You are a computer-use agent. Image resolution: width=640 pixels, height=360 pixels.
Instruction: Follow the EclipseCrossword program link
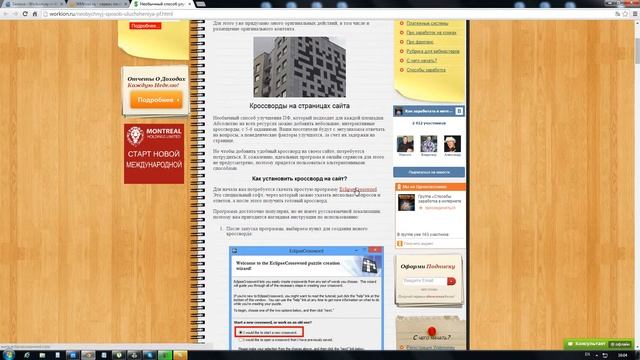tap(358, 189)
